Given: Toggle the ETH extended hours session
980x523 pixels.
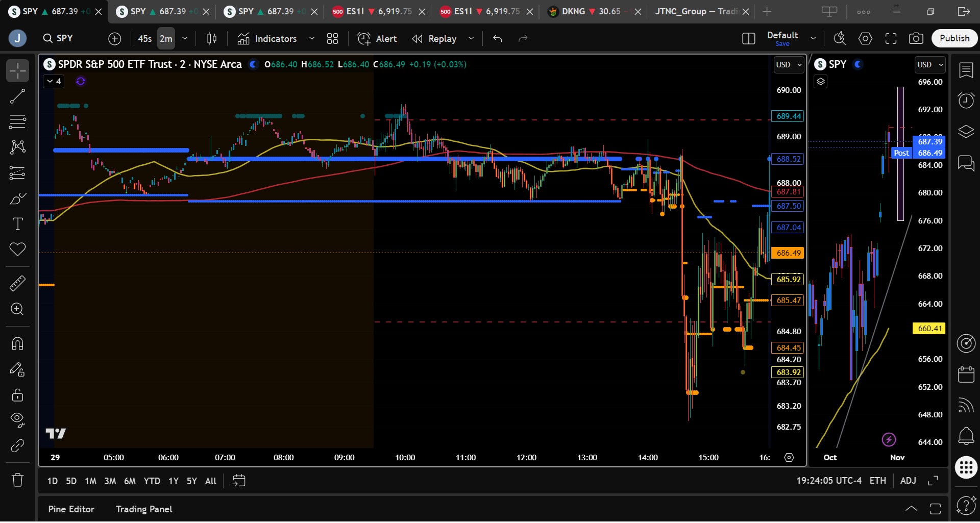Looking at the screenshot, I should click(878, 481).
